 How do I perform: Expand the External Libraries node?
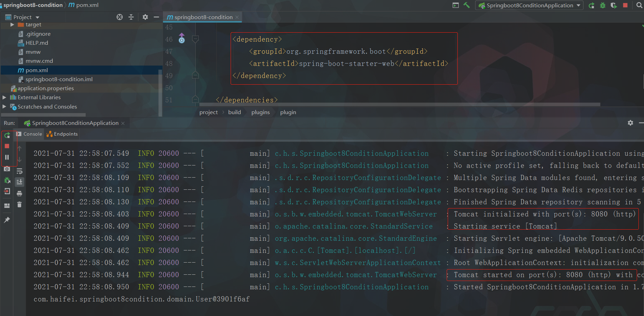[4, 97]
